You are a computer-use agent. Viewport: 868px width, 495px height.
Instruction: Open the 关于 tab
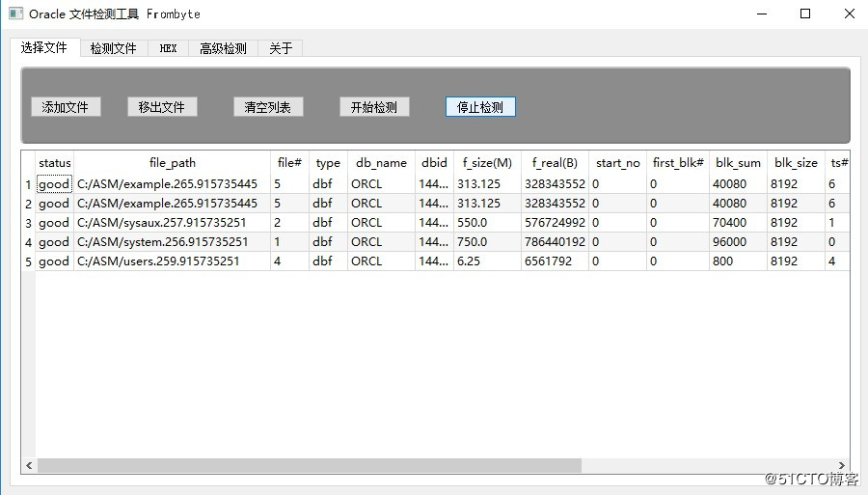pos(281,48)
